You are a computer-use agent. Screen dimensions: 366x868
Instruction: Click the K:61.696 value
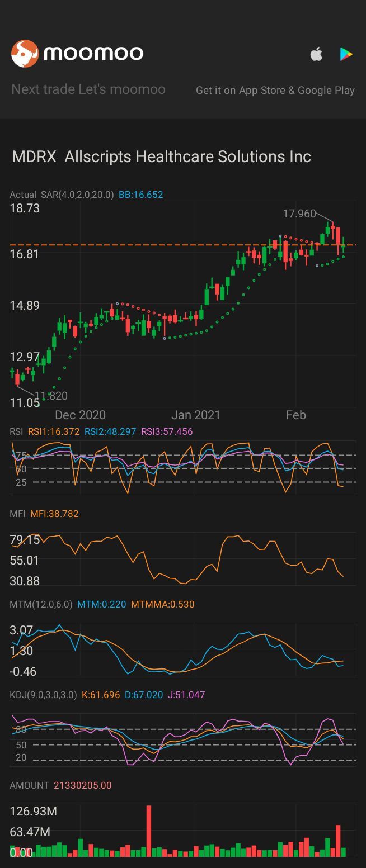pyautogui.click(x=101, y=695)
